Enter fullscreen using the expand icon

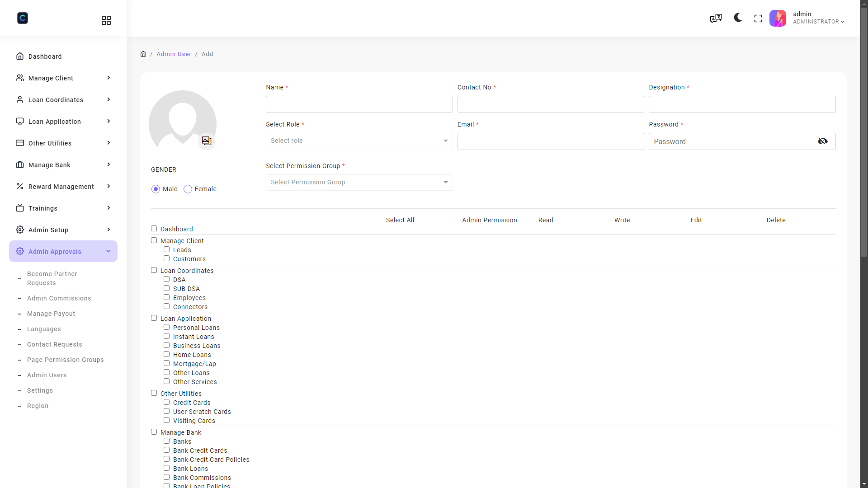click(x=757, y=18)
